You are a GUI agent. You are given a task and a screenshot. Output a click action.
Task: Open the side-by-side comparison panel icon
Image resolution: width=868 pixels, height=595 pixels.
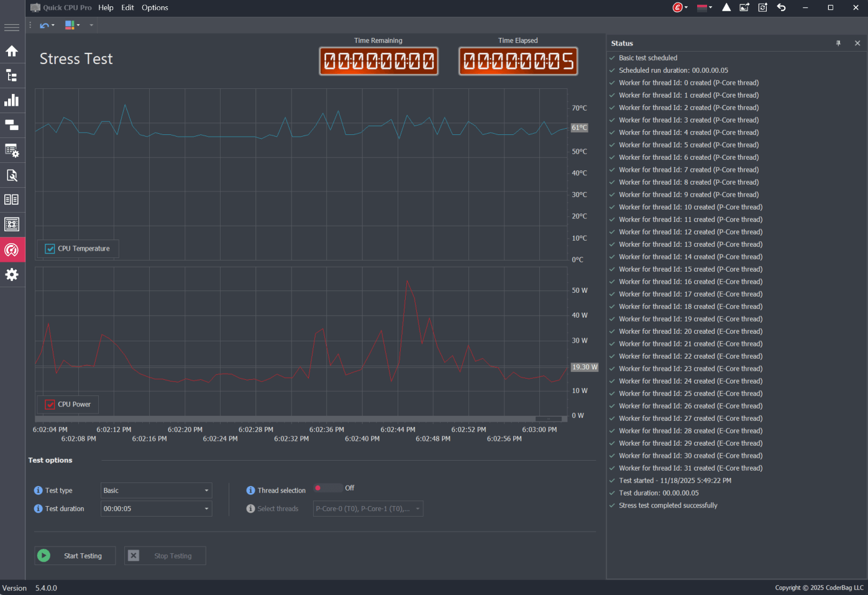[12, 200]
